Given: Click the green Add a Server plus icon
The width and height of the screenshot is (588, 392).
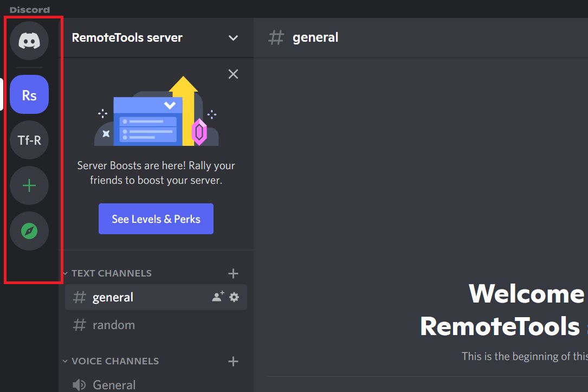Looking at the screenshot, I should point(29,185).
